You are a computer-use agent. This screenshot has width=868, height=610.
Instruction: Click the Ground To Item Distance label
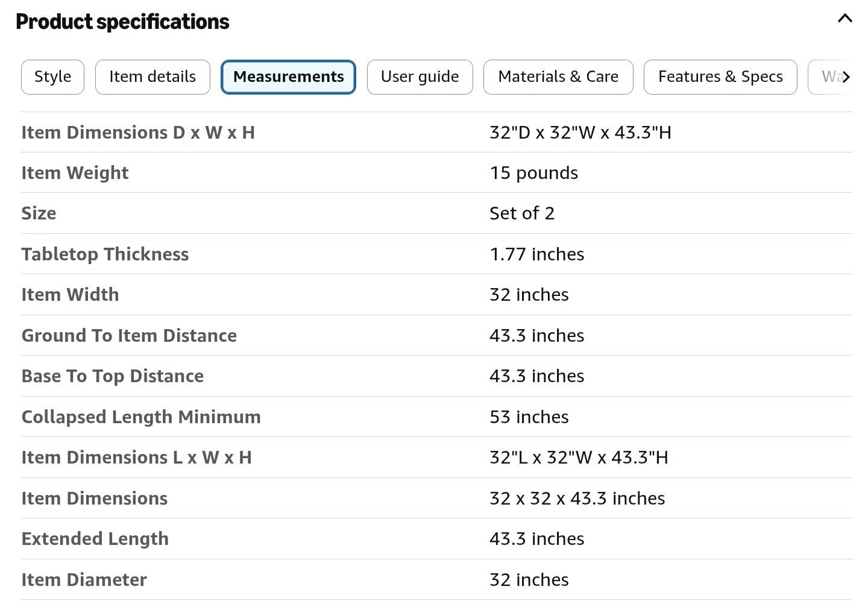[x=129, y=336]
